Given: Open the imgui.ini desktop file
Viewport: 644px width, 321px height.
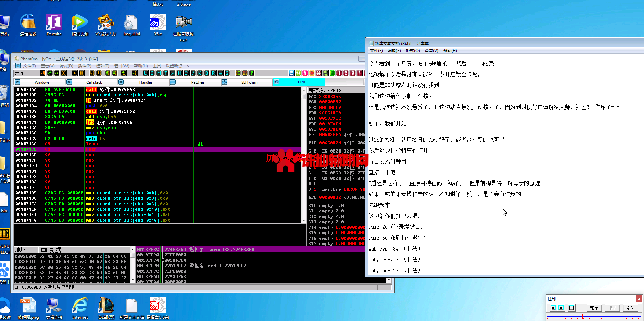Looking at the screenshot, I should pyautogui.click(x=132, y=25).
